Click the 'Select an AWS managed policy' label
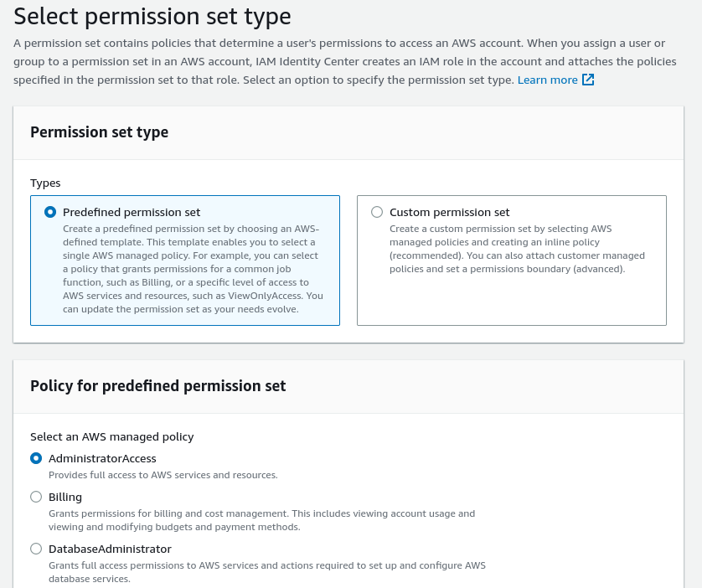The width and height of the screenshot is (702, 588). tap(111, 436)
